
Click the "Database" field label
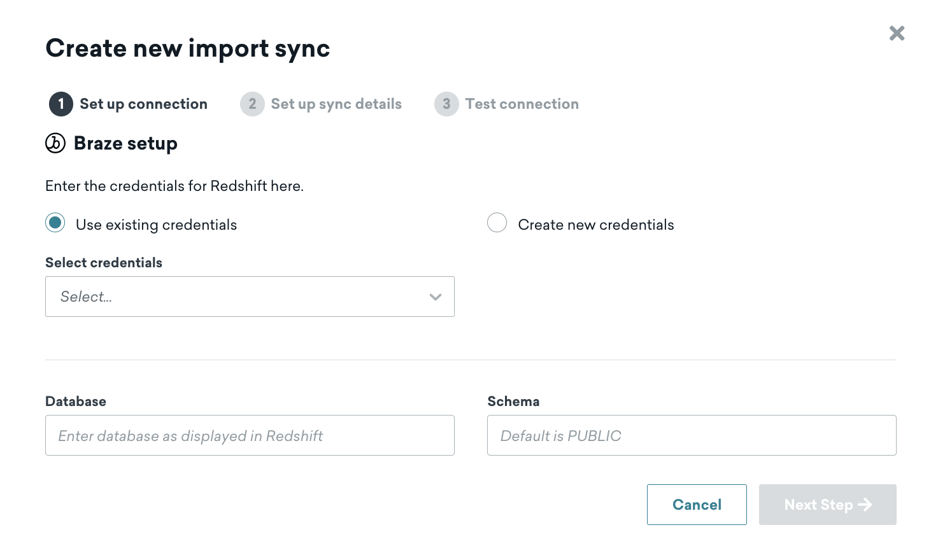tap(76, 402)
